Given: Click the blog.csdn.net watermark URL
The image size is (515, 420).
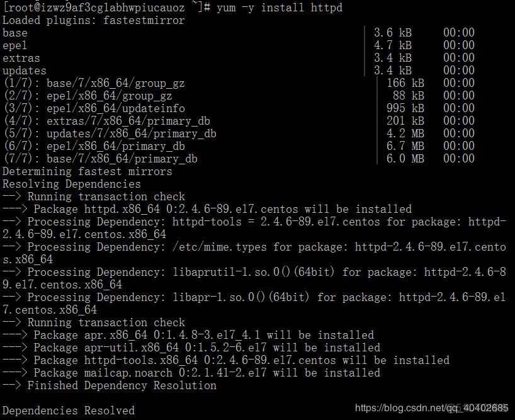Looking at the screenshot, I should tap(431, 408).
